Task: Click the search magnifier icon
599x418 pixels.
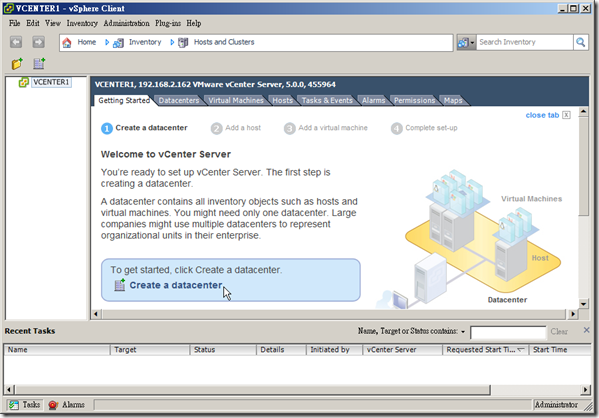Action: pos(580,42)
